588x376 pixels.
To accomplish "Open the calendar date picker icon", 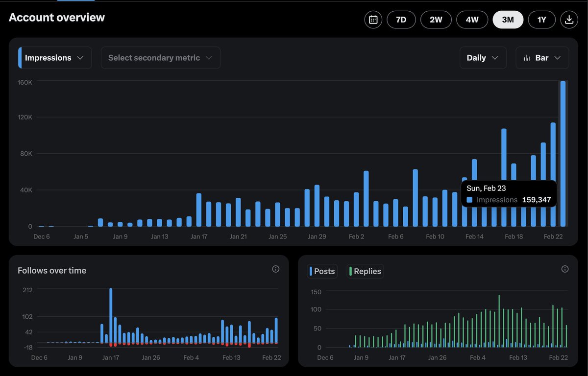I will coord(373,20).
